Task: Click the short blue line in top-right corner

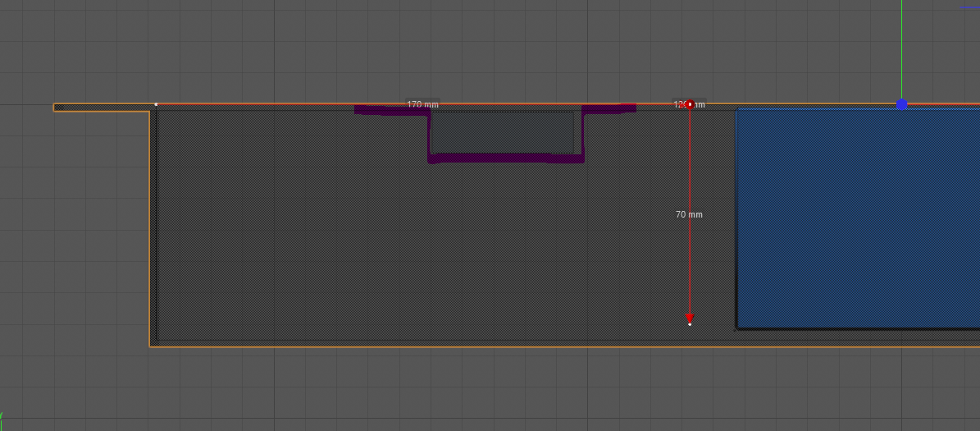Action: coord(969,7)
